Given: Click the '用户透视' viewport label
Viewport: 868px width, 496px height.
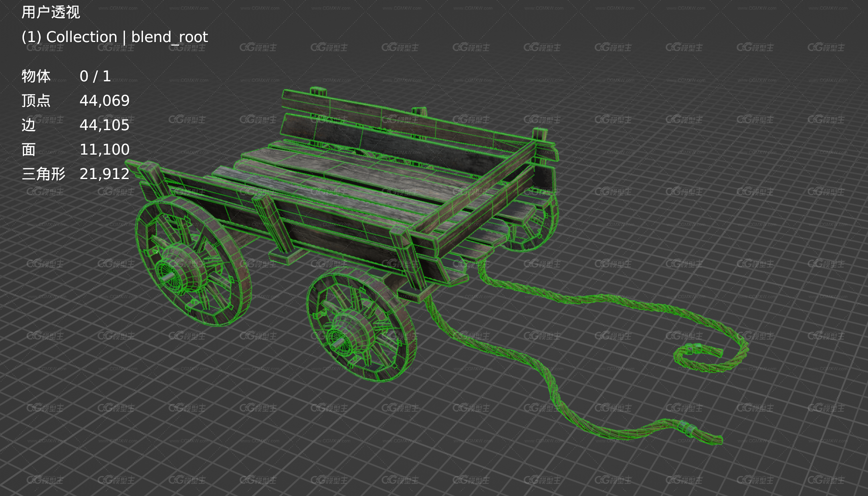Looking at the screenshot, I should tap(51, 12).
